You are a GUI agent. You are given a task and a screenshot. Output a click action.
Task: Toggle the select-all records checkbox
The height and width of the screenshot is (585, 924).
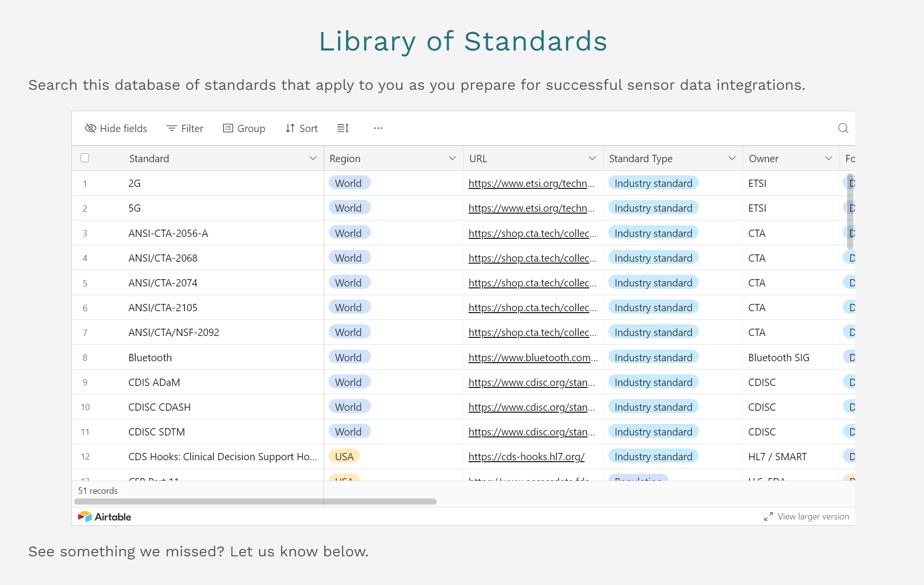(85, 158)
